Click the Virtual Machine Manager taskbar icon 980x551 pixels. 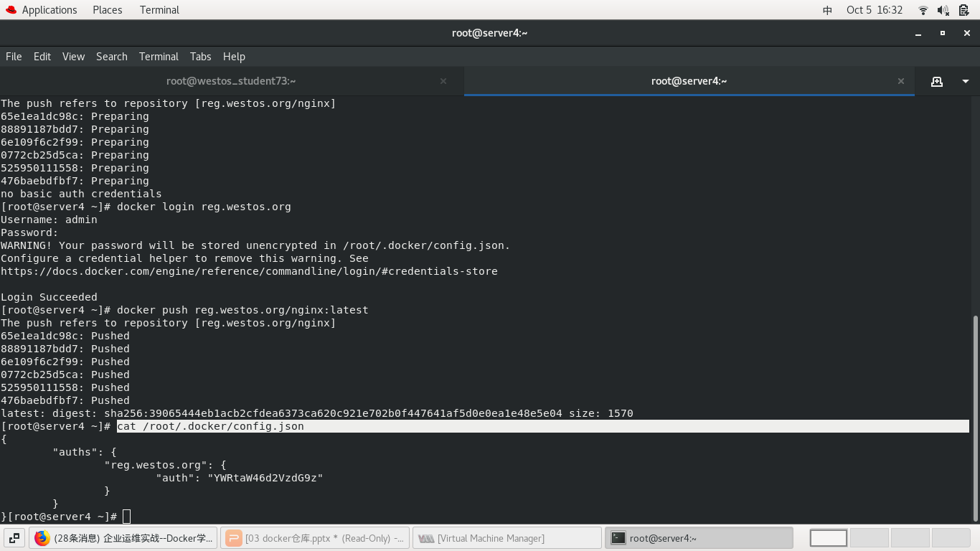coord(426,538)
